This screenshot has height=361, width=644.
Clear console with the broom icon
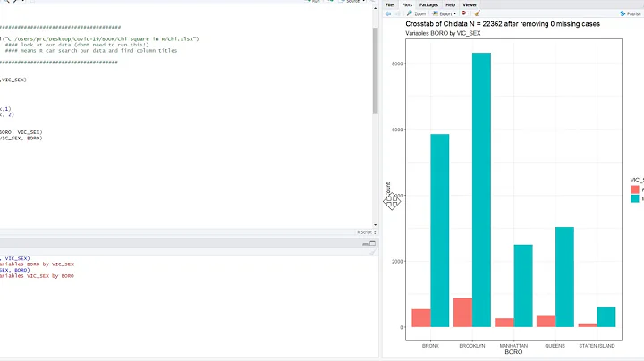(x=372, y=252)
